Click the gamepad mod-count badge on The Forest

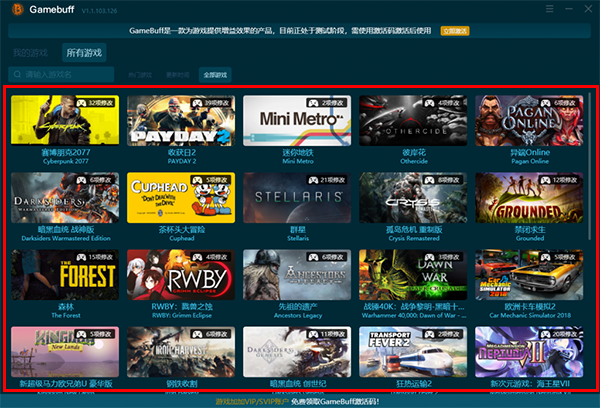(95, 257)
